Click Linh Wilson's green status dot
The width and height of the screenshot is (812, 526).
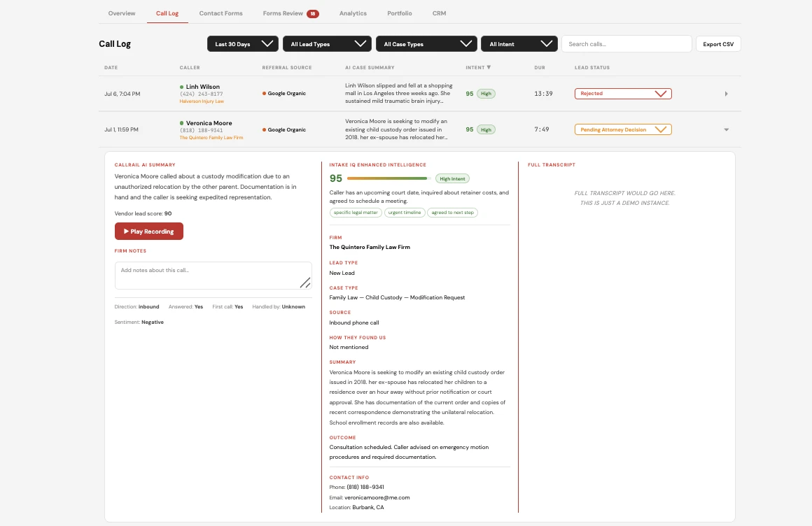181,87
